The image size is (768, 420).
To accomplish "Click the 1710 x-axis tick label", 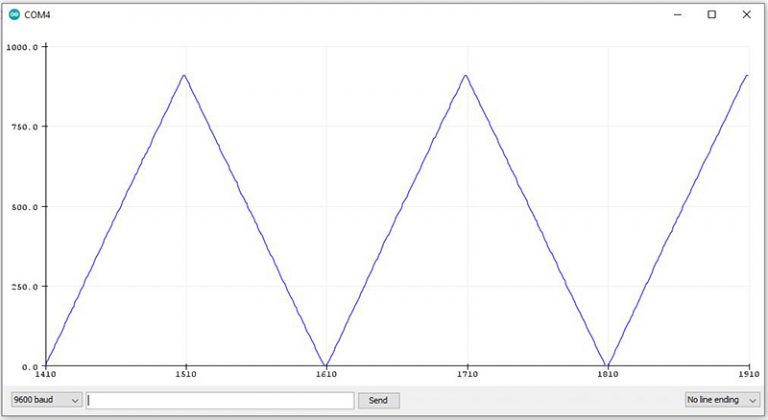I will pyautogui.click(x=467, y=376).
